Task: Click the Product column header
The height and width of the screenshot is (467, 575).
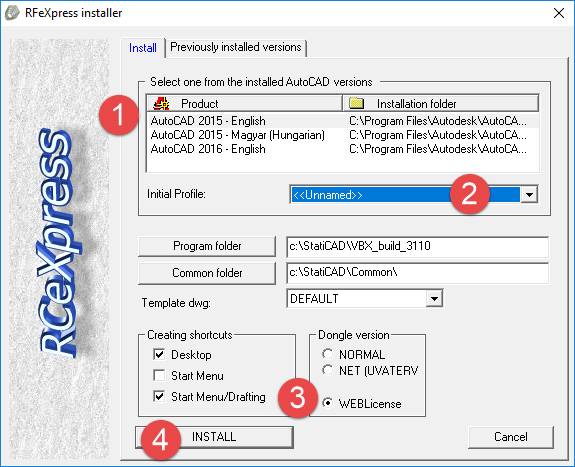Action: (x=244, y=103)
